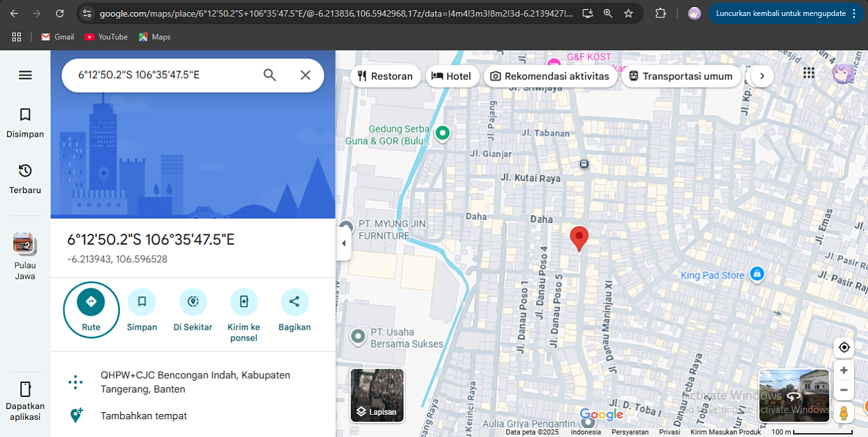This screenshot has height=437, width=868.
Task: Expand more category chips with the right chevron
Action: [x=762, y=76]
